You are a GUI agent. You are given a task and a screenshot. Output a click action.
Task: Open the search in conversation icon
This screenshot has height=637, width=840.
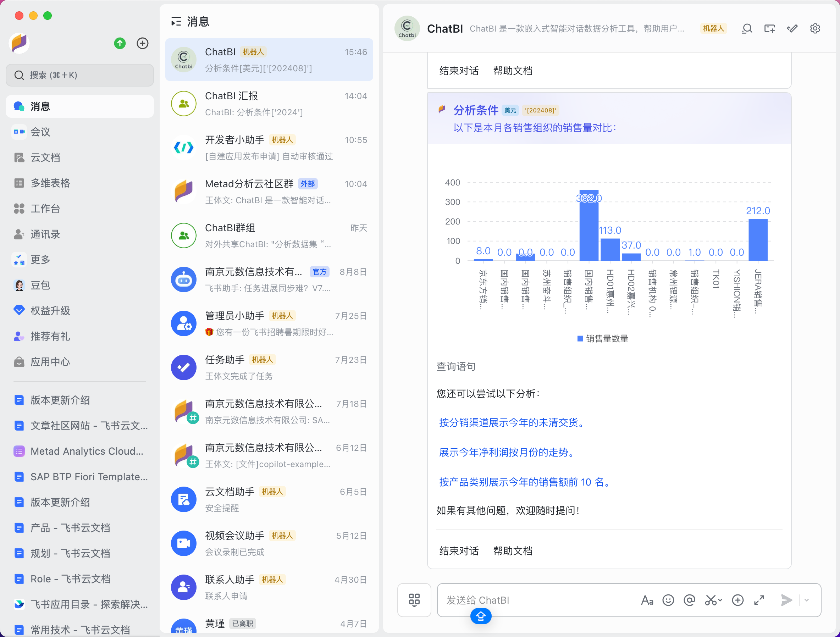pos(747,28)
